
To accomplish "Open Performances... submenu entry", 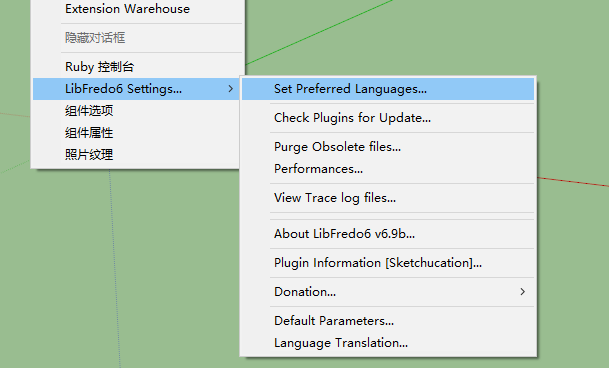I will pyautogui.click(x=388, y=169).
